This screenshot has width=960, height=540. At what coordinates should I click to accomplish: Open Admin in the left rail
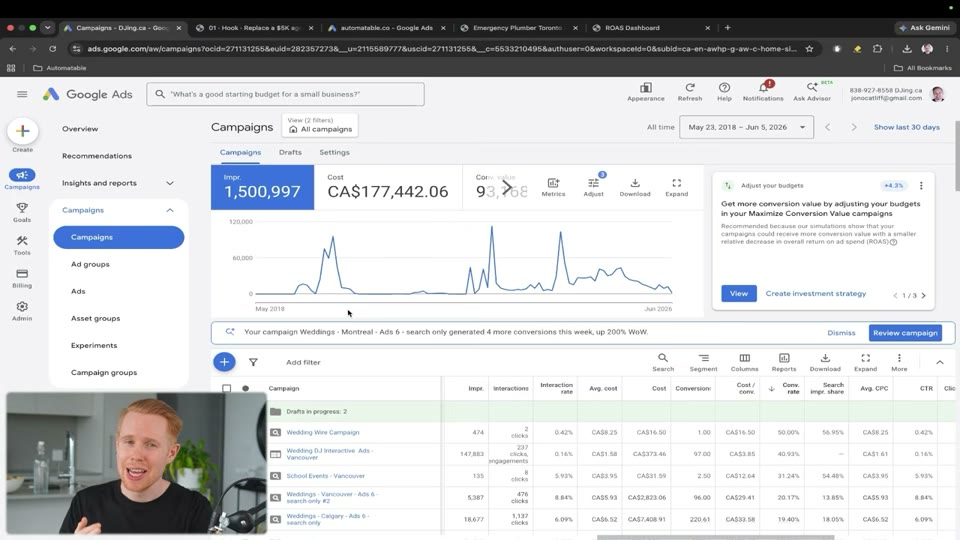tap(22, 311)
